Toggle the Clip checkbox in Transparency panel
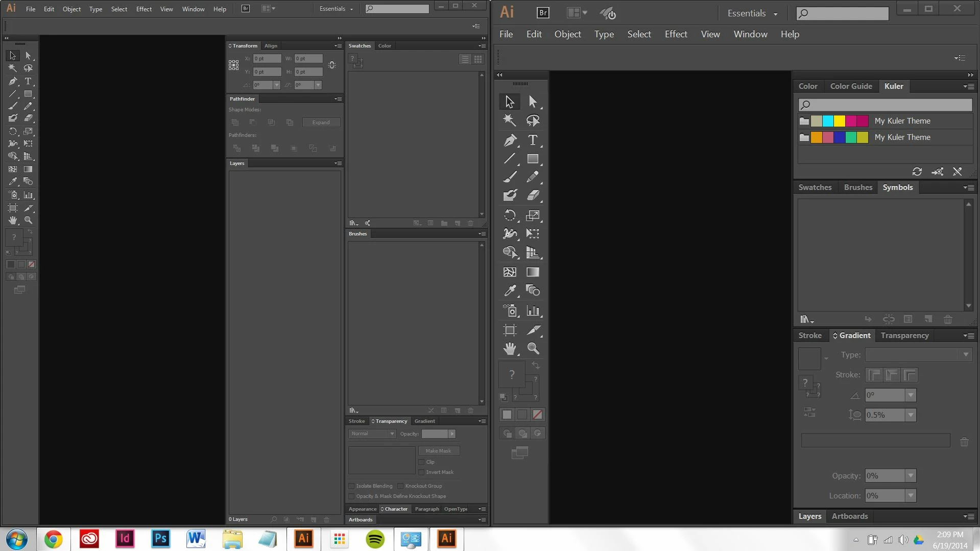This screenshot has height=551, width=980. pos(422,462)
